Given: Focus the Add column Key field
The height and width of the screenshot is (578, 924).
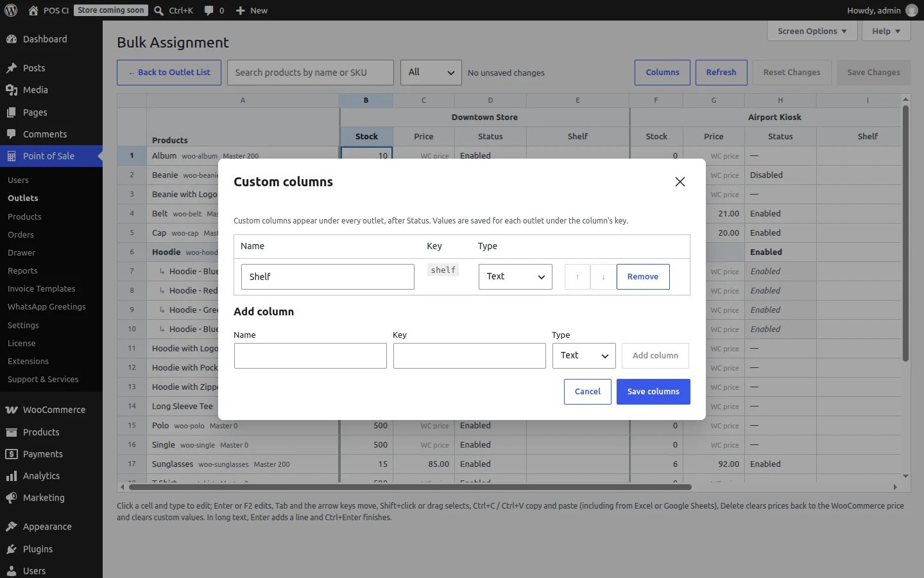Looking at the screenshot, I should [x=470, y=356].
